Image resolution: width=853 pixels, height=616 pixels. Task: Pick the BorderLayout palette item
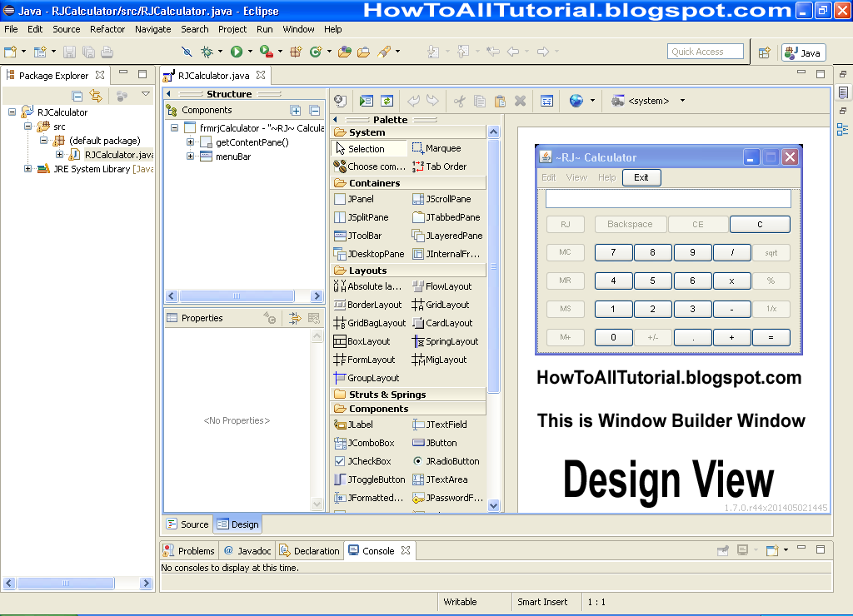[x=367, y=305]
